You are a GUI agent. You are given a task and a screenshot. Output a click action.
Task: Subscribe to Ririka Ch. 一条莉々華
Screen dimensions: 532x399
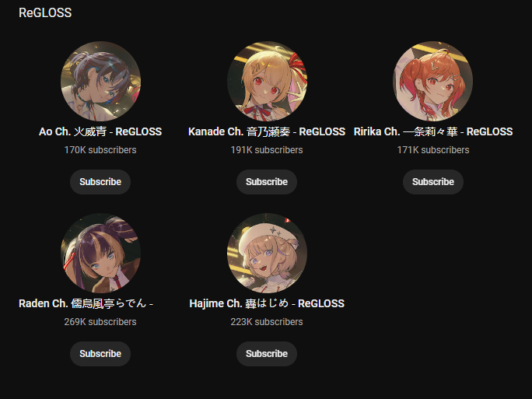(x=433, y=182)
